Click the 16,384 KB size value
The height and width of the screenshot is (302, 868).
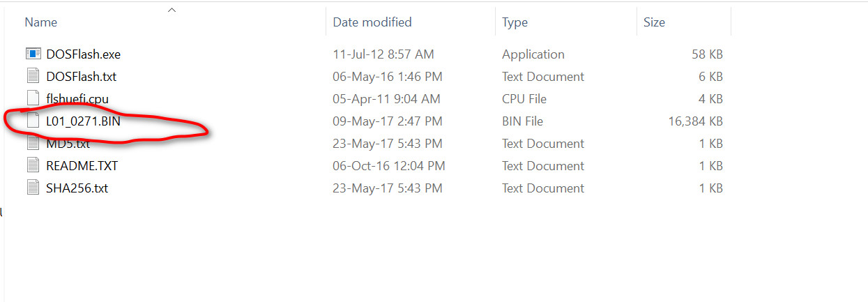point(695,121)
